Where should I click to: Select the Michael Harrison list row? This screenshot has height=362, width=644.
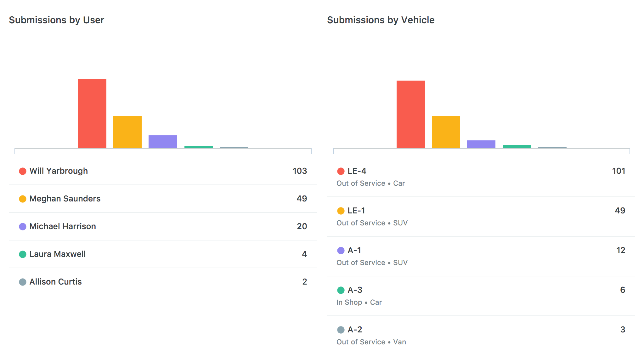click(x=163, y=226)
